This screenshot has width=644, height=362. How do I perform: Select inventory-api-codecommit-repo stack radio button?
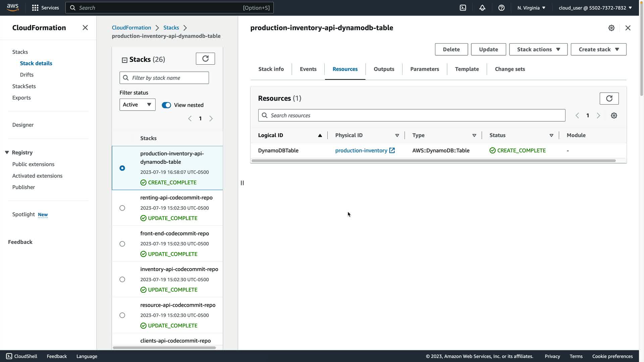(122, 280)
